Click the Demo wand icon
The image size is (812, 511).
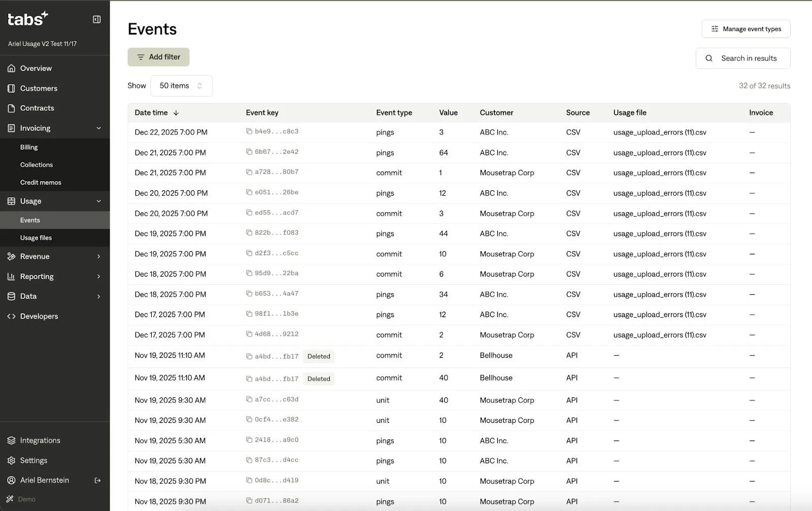(10, 499)
